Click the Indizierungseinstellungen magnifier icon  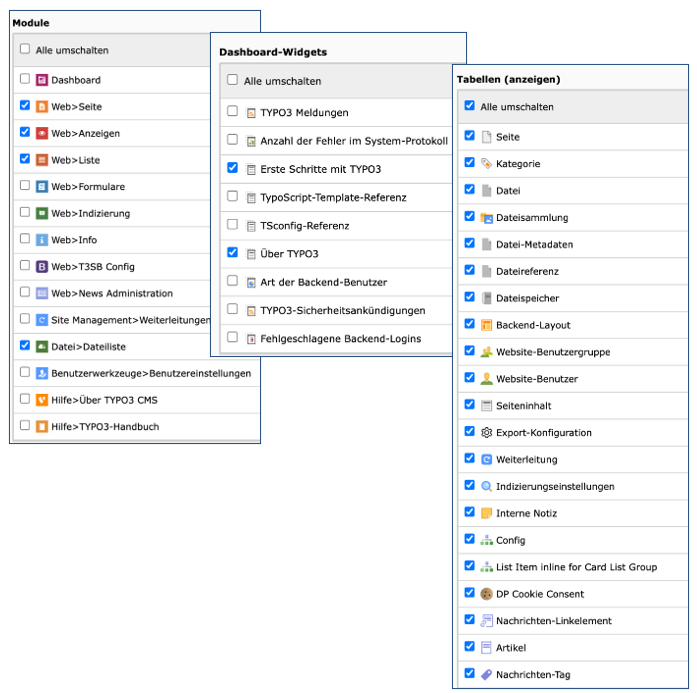click(486, 487)
